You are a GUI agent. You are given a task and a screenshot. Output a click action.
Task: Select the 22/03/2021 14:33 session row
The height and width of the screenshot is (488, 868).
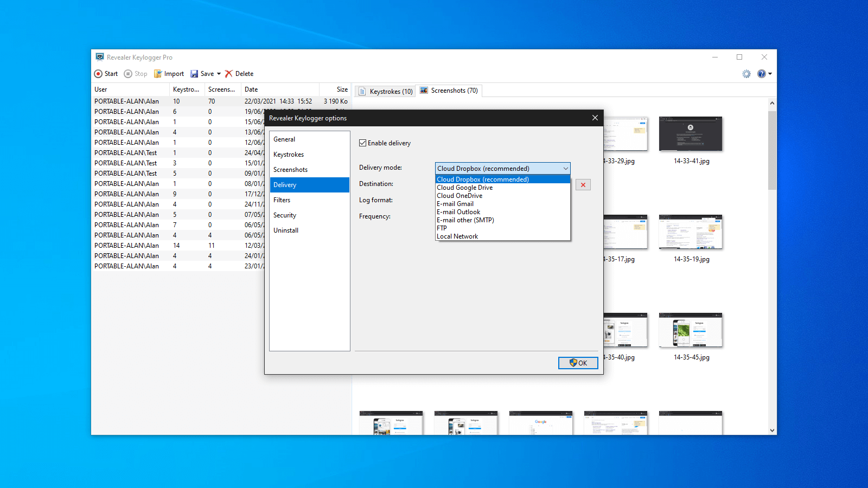click(x=221, y=101)
